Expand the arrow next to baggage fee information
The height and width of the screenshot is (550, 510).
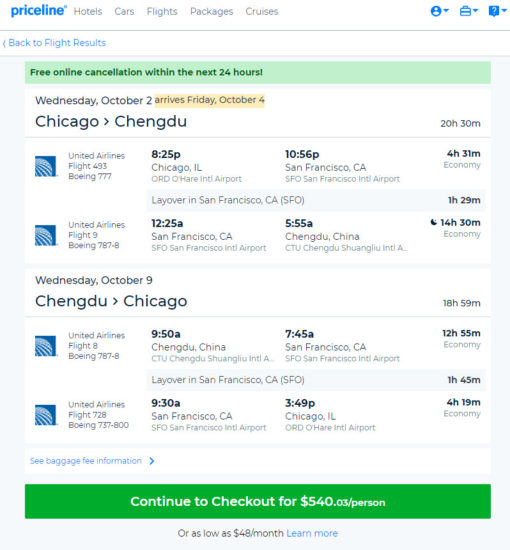(152, 461)
